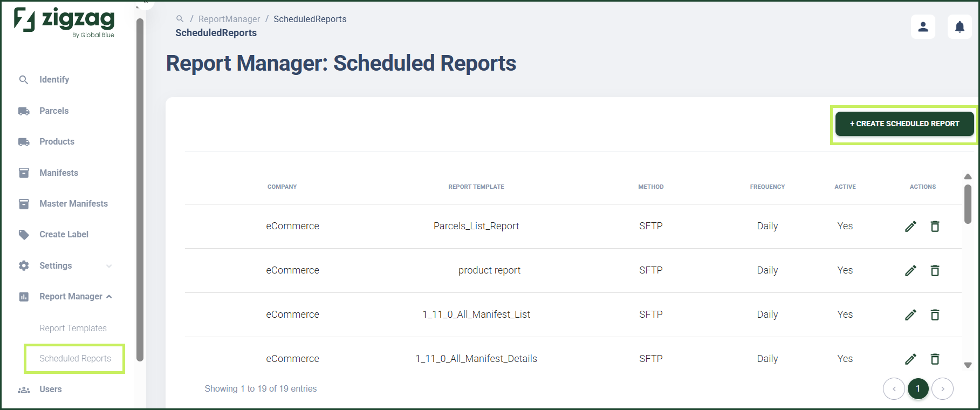Open Users in the sidebar
The height and width of the screenshot is (410, 980).
51,389
